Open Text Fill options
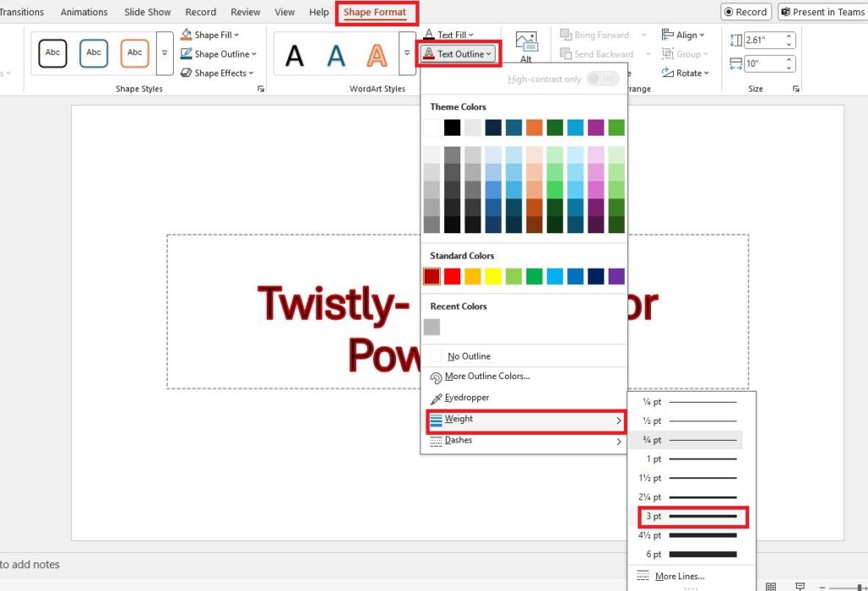The height and width of the screenshot is (591, 868). coord(448,35)
